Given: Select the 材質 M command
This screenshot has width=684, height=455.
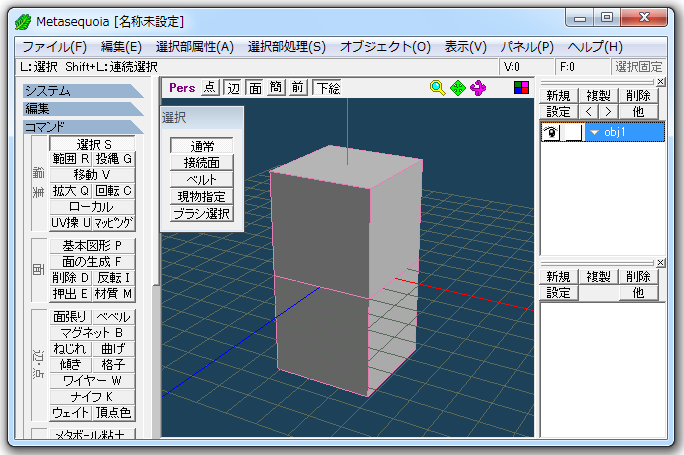Looking at the screenshot, I should coord(113,294).
